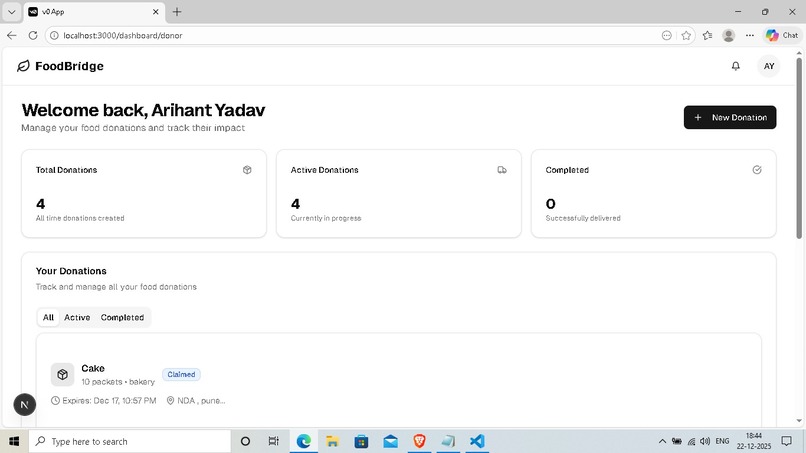Image resolution: width=806 pixels, height=453 pixels.
Task: Open tab actions dropdown chevron
Action: pyautogui.click(x=11, y=12)
